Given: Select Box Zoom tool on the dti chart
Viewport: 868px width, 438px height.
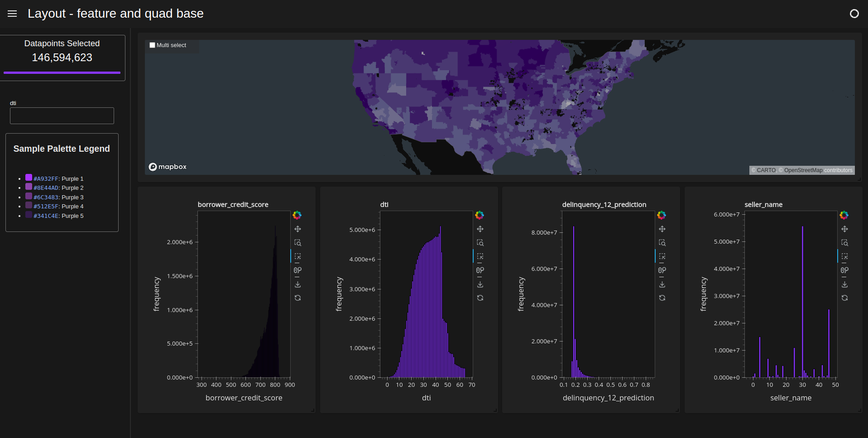Looking at the screenshot, I should coord(480,243).
